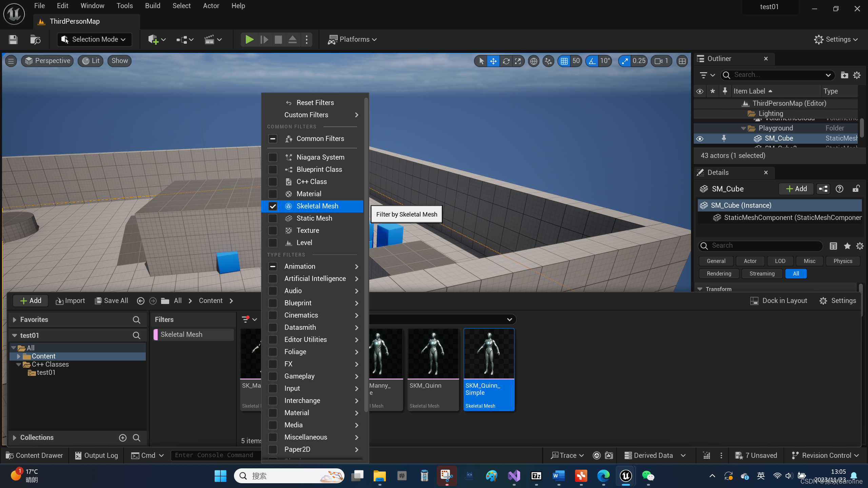Click the Import button
868x488 pixels.
pyautogui.click(x=70, y=301)
